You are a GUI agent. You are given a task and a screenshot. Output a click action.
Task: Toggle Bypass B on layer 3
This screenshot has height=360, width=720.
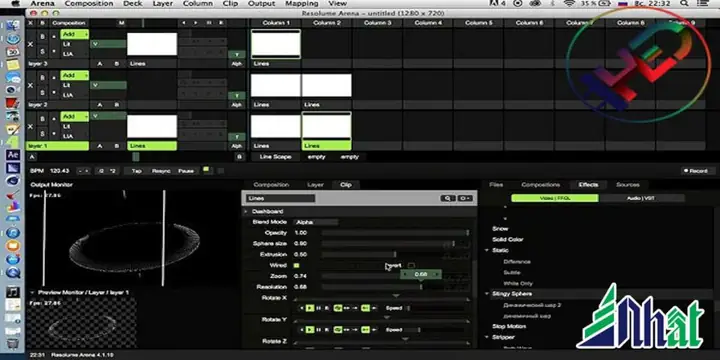click(43, 37)
